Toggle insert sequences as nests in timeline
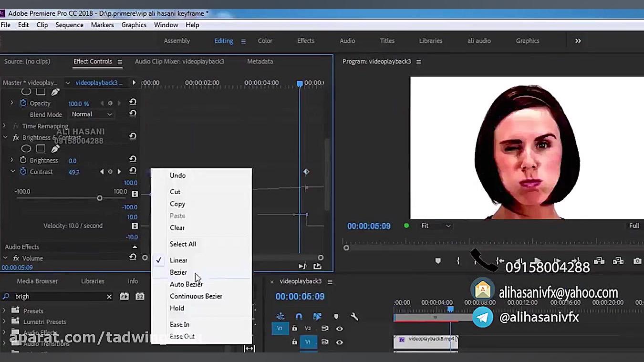 tap(280, 316)
